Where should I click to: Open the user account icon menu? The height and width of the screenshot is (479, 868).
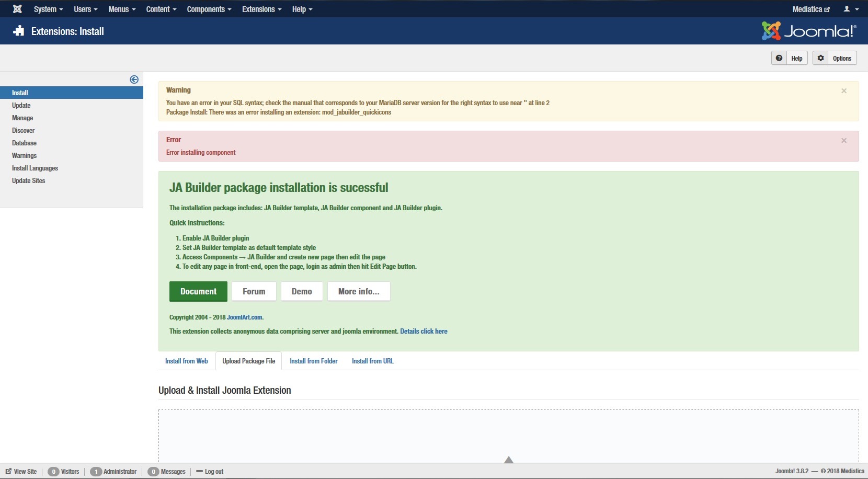click(x=851, y=9)
